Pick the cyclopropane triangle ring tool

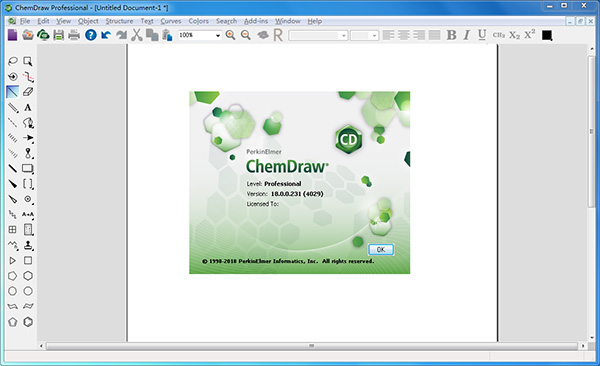click(13, 260)
